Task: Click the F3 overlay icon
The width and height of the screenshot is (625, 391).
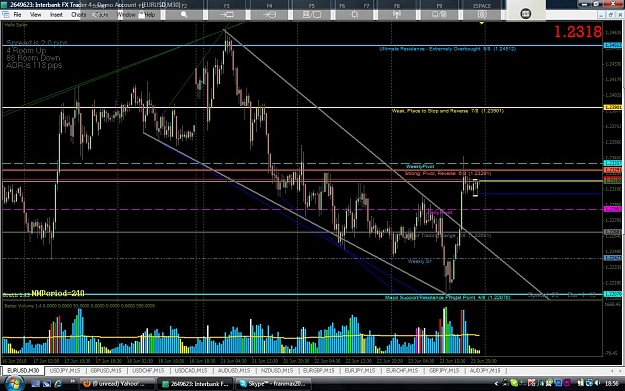Action: (227, 15)
